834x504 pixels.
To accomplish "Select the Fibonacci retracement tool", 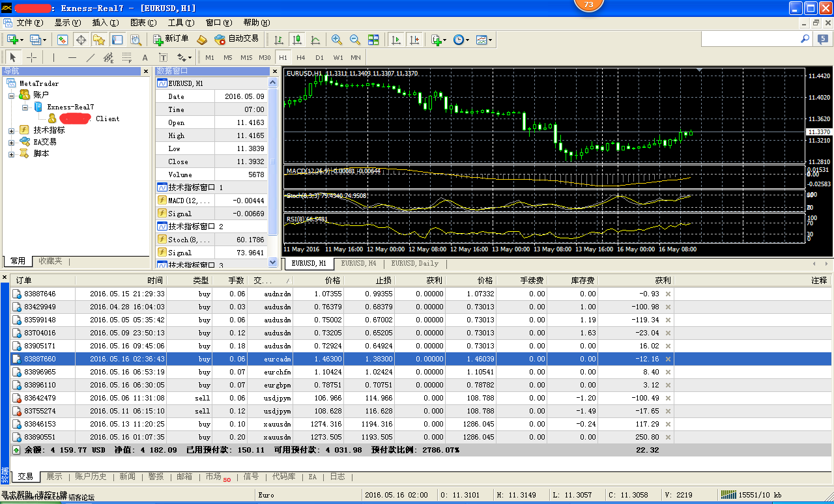I will (127, 57).
